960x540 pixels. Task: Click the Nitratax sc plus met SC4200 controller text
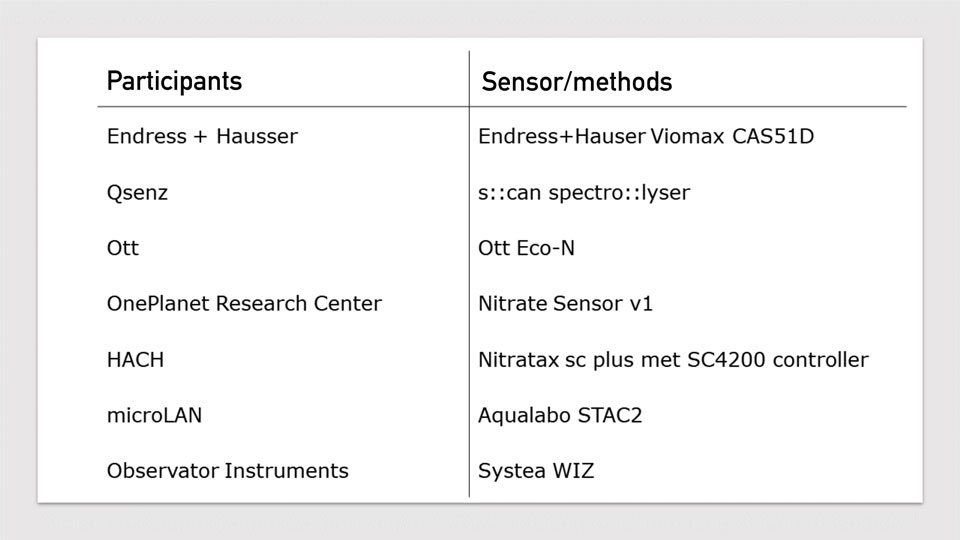(x=673, y=360)
